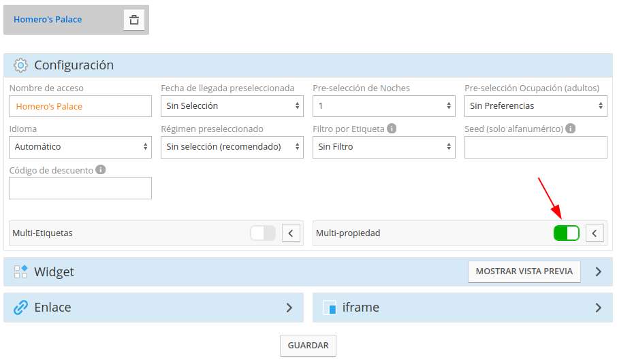This screenshot has width=617, height=364.
Task: Click info icon beside Código de descuento
Action: click(101, 169)
